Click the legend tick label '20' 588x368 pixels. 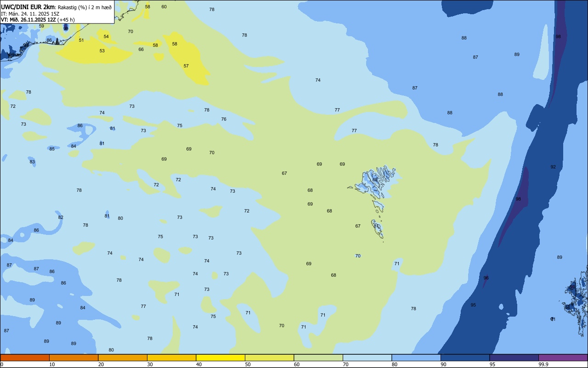click(x=101, y=364)
